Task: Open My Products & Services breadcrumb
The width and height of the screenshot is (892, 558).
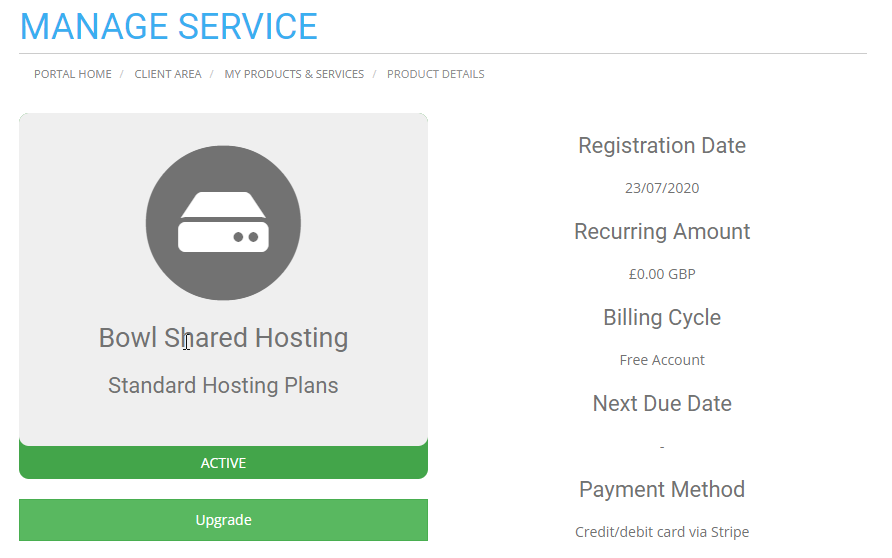Action: point(294,74)
